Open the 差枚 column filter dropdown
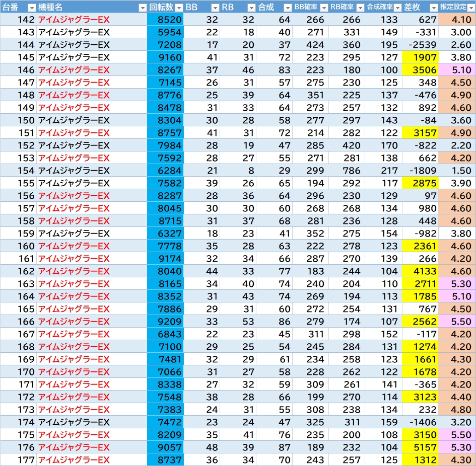The image size is (476, 466). coord(434,8)
